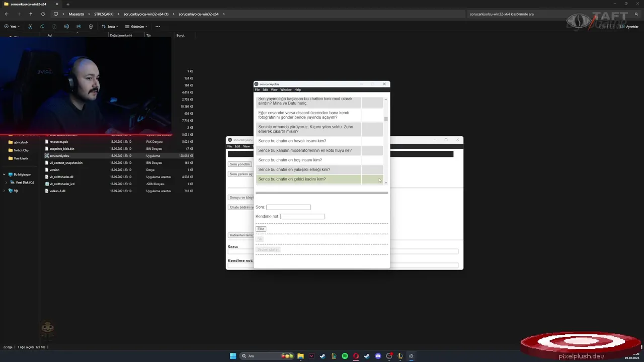Sort files by the Ad column header

pos(49,36)
